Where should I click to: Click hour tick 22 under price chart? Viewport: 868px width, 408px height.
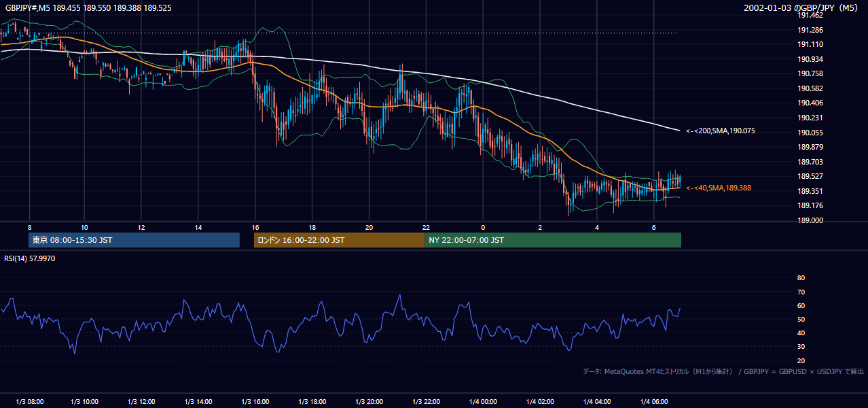[x=427, y=227]
